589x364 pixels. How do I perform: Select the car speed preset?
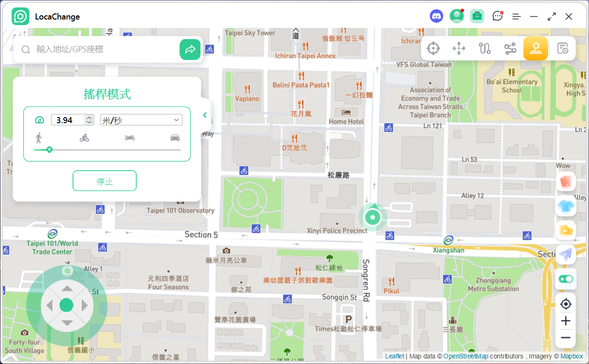click(175, 138)
